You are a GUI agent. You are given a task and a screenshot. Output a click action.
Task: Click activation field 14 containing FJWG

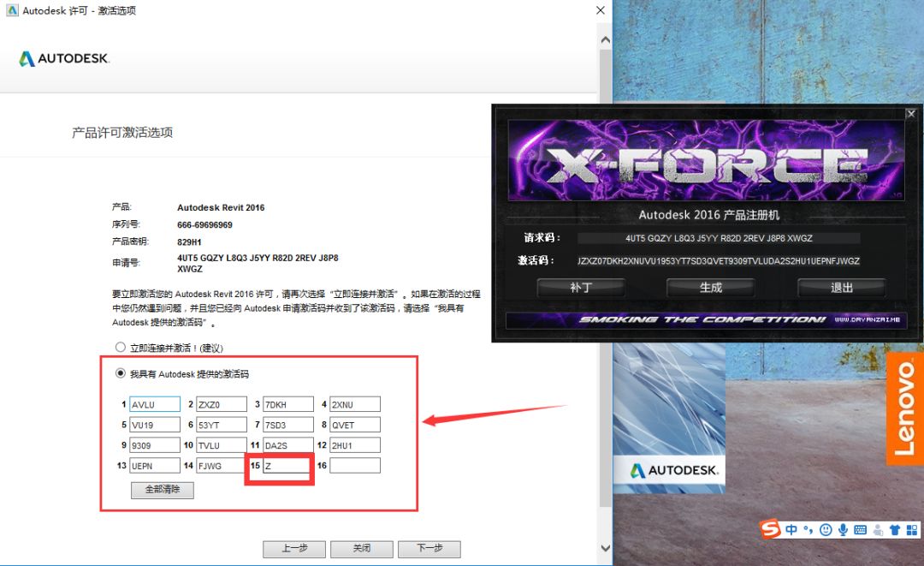(222, 465)
